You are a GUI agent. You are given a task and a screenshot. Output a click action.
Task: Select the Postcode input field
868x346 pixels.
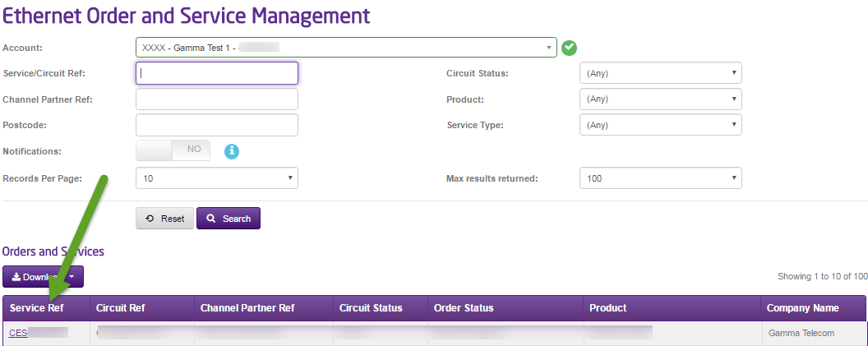click(x=216, y=125)
